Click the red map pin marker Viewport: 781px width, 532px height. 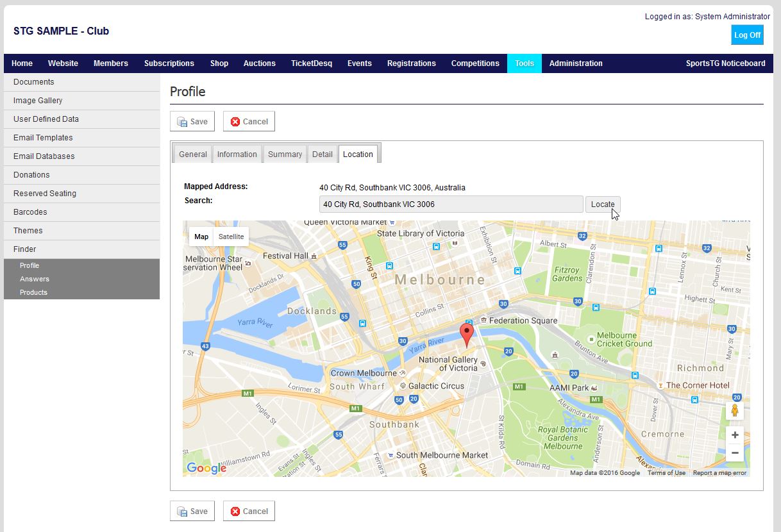(467, 336)
